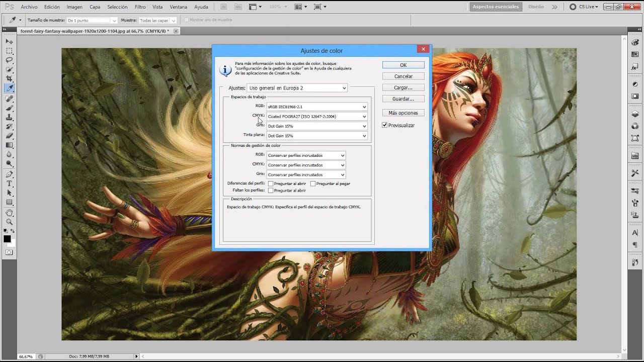Select the Brush tool
Viewport: 644px width, 362px height.
[9, 108]
